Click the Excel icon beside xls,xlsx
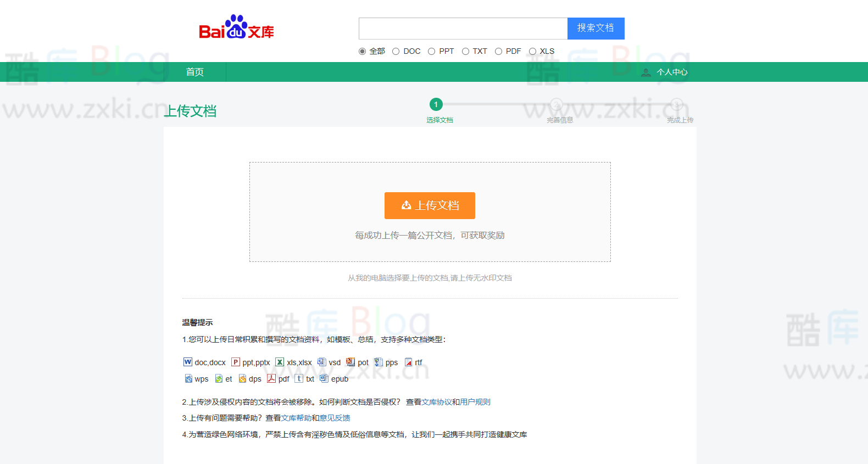This screenshot has height=464, width=868. [x=280, y=362]
